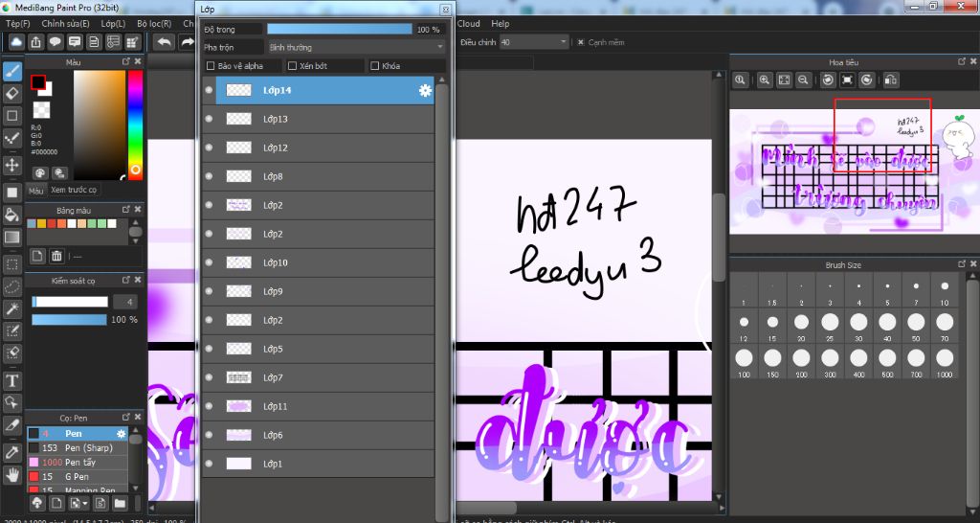
Task: Select the Magic Wand tool
Action: click(11, 307)
